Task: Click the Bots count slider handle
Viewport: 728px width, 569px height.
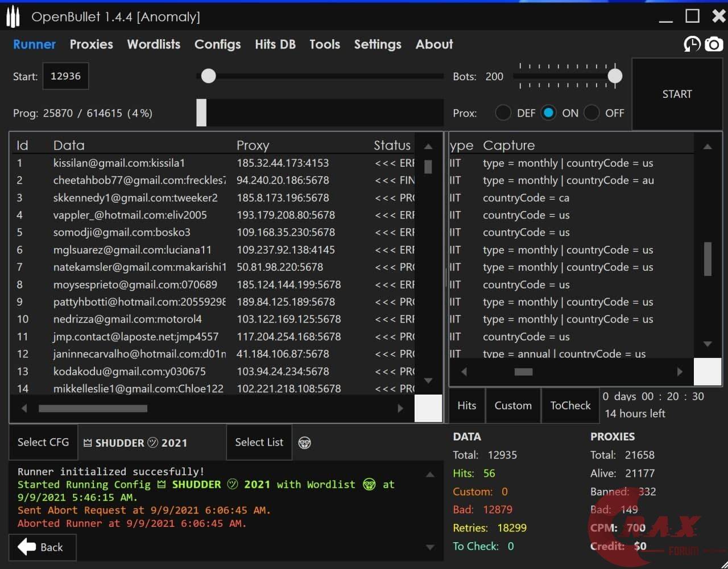Action: coord(615,76)
